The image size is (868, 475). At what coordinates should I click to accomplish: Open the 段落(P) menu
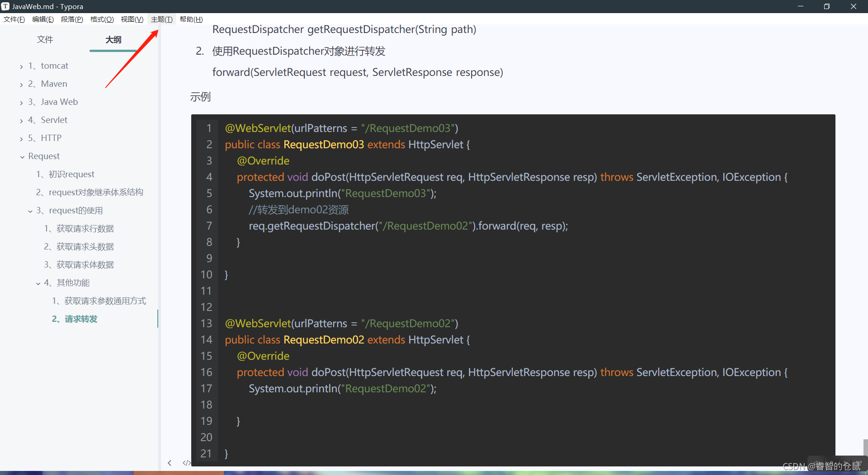point(72,19)
